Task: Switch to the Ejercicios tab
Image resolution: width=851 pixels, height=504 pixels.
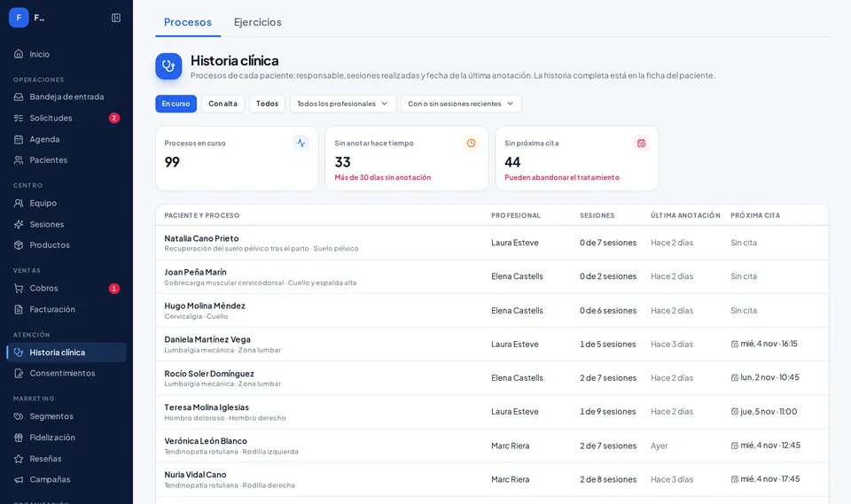Action: point(257,22)
